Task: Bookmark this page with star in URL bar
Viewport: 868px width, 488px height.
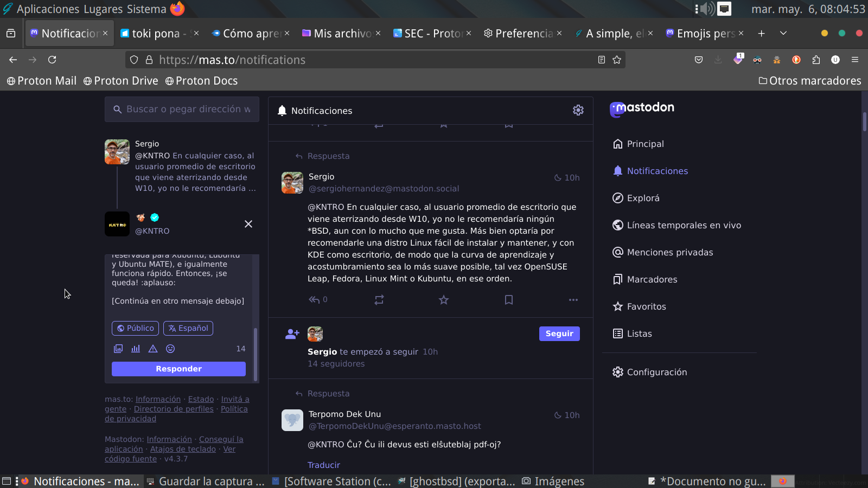Action: tap(617, 60)
